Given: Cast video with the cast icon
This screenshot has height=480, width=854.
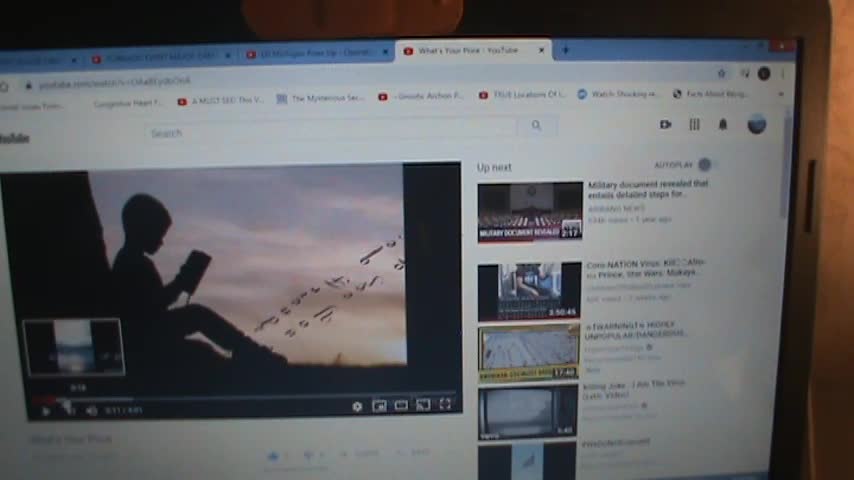Looking at the screenshot, I should click(423, 404).
